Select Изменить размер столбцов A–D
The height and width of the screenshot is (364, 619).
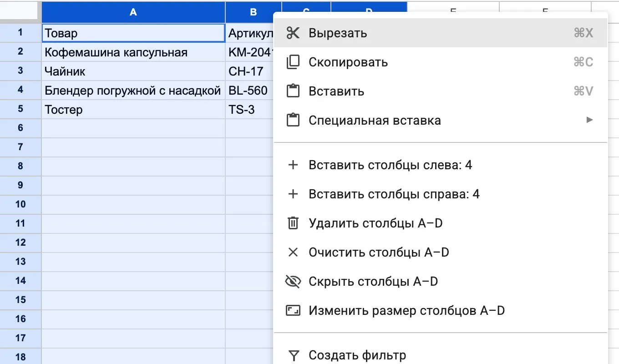(x=441, y=310)
